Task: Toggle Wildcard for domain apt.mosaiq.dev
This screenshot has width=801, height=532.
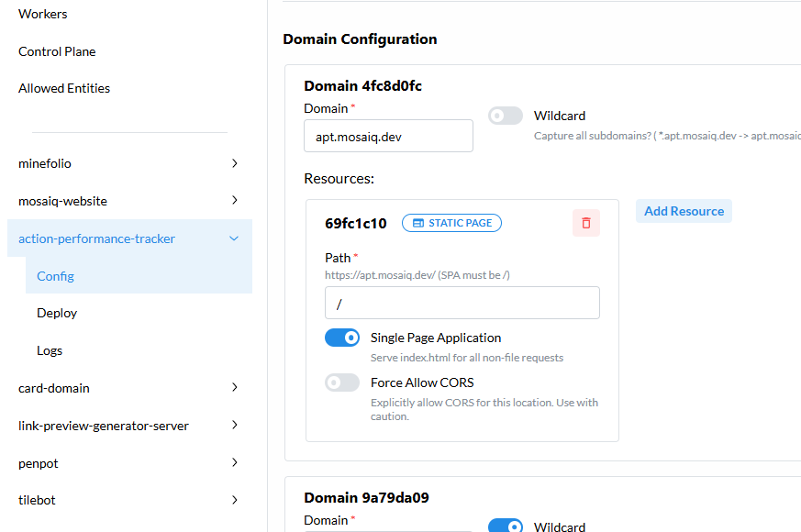Action: click(506, 116)
